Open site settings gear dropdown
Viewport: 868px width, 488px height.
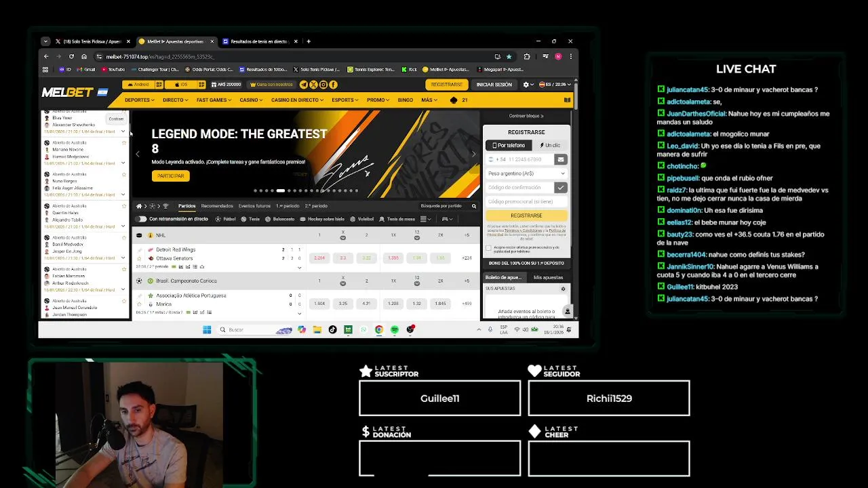point(527,85)
